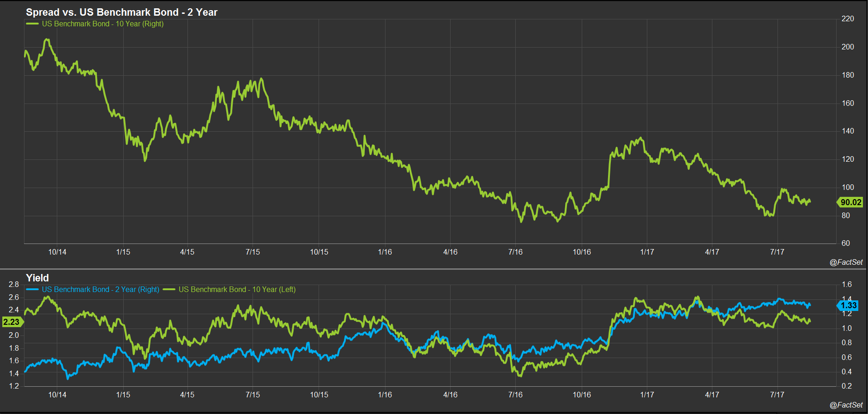Click the 1/15 date label under the Spread chart
Screen dimensions: 868x414
point(123,252)
